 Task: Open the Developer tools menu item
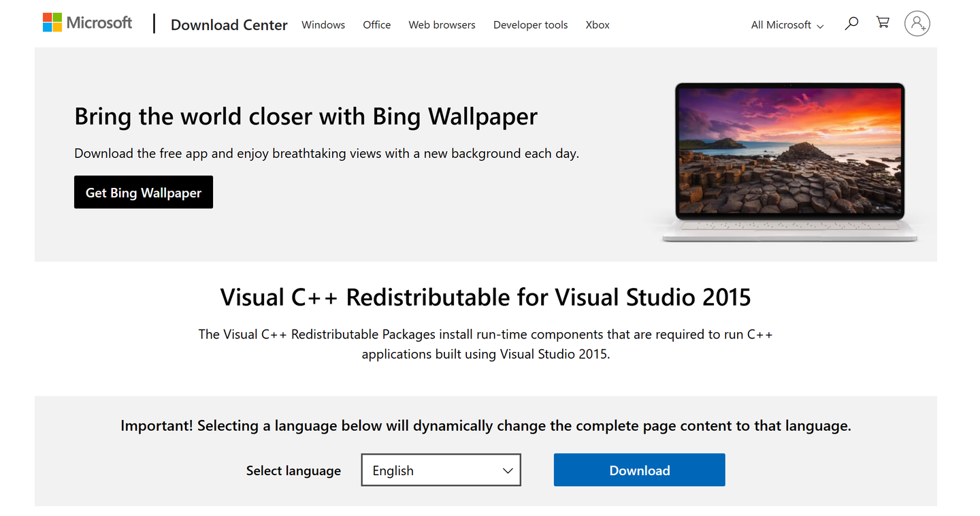click(531, 25)
